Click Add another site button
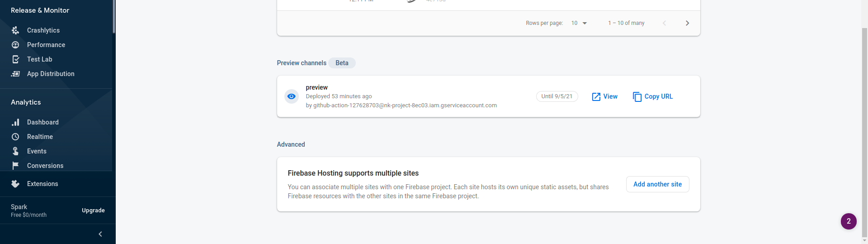This screenshot has height=244, width=868. coord(657,184)
